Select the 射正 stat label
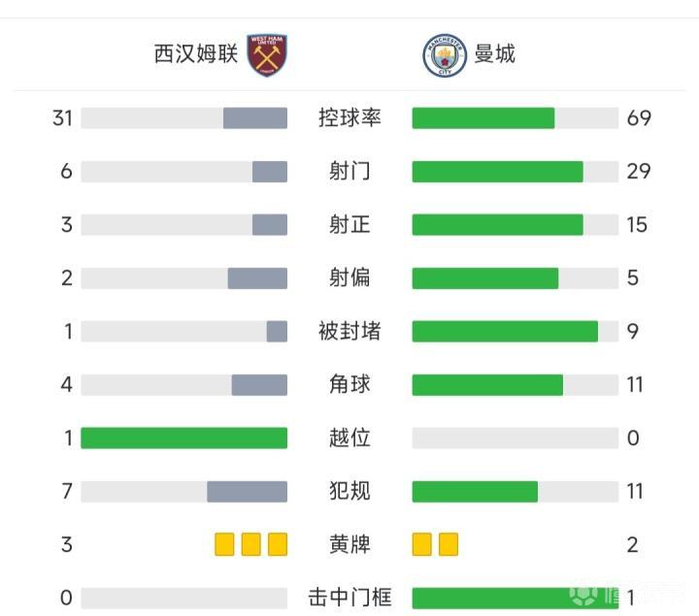Viewport: 699px width, 616px height. (x=349, y=225)
